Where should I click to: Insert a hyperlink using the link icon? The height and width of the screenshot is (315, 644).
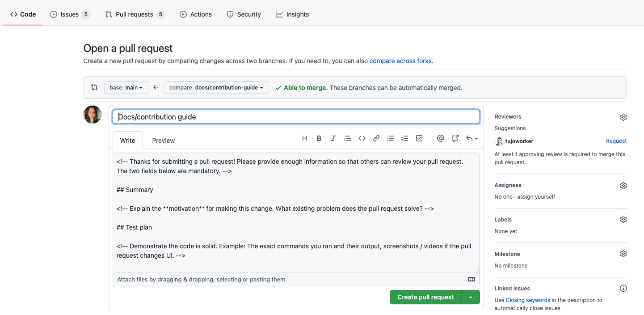(x=376, y=138)
